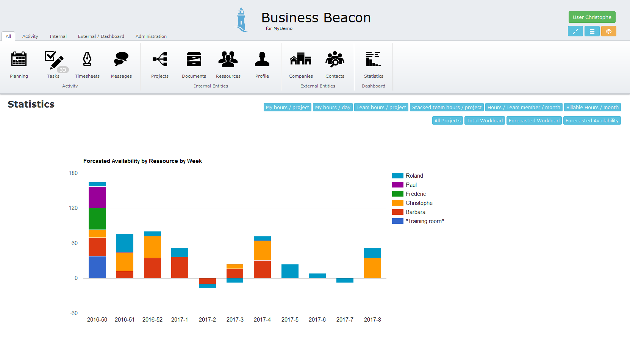This screenshot has width=630, height=364.
Task: Open the User Christophe menu
Action: click(592, 17)
